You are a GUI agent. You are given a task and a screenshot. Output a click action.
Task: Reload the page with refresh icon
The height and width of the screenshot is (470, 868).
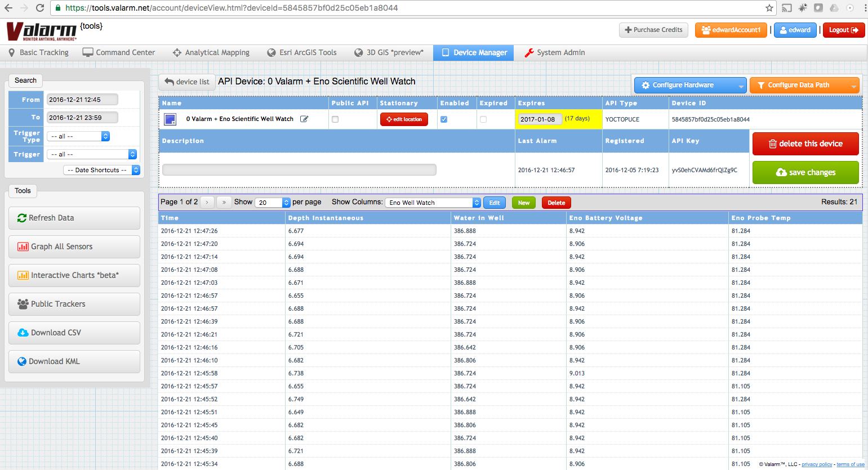tap(40, 8)
